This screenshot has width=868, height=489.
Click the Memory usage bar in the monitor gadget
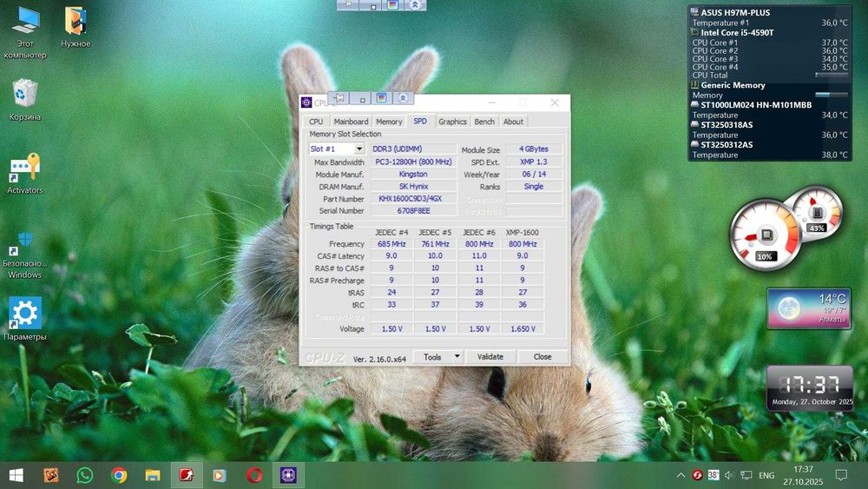[832, 94]
